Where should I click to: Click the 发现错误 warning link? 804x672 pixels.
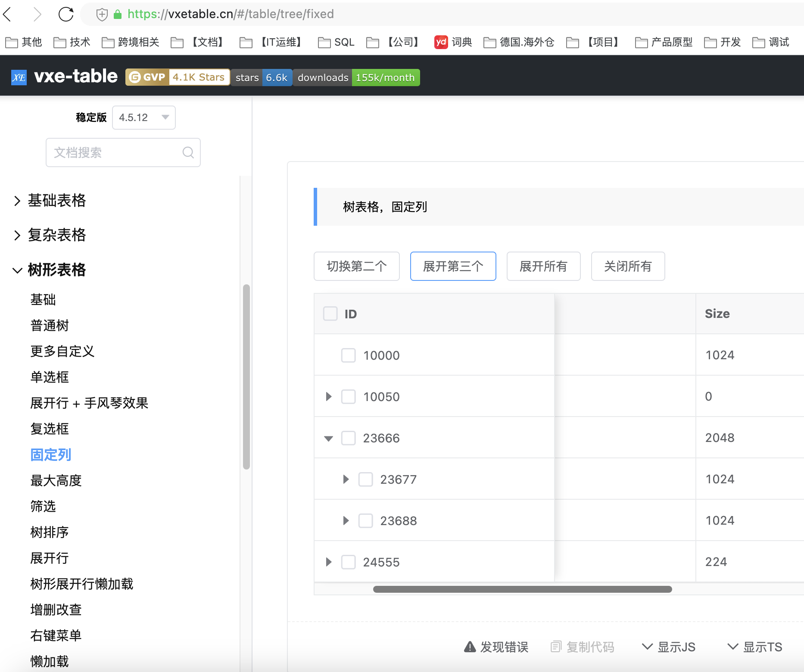click(x=496, y=647)
